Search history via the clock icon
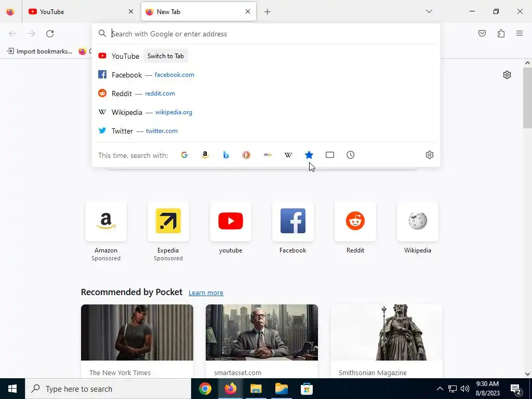 [x=351, y=155]
